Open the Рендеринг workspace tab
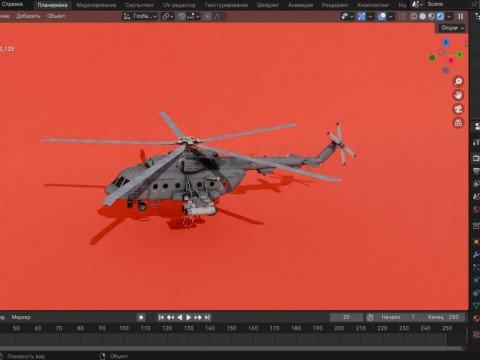Screen dimensions: 480x360 (335, 5)
